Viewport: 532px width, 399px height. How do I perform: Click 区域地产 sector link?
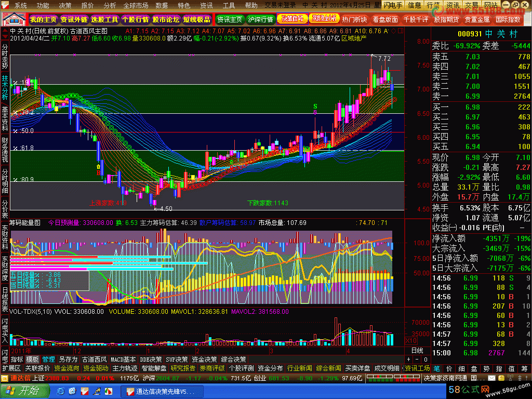tap(354, 38)
